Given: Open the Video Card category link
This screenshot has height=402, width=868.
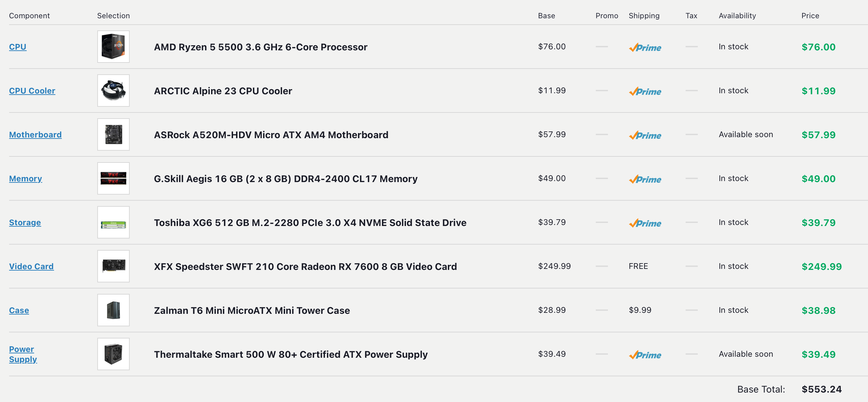Looking at the screenshot, I should click(x=31, y=267).
